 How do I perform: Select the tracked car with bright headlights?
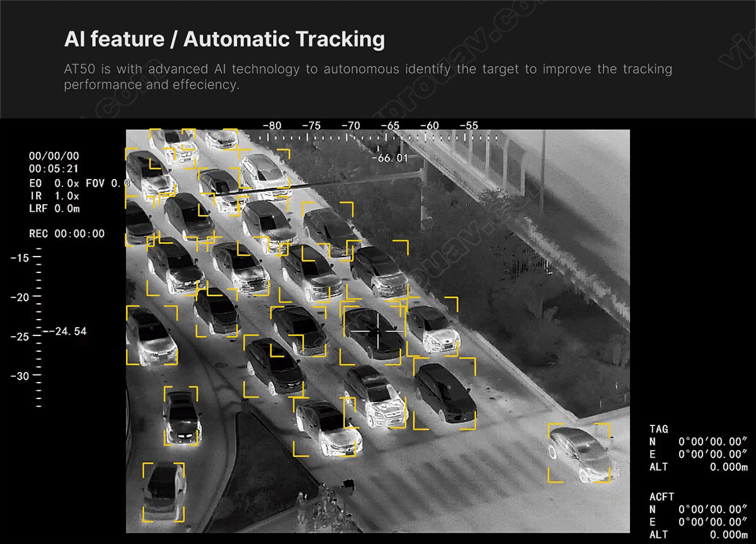(x=181, y=416)
